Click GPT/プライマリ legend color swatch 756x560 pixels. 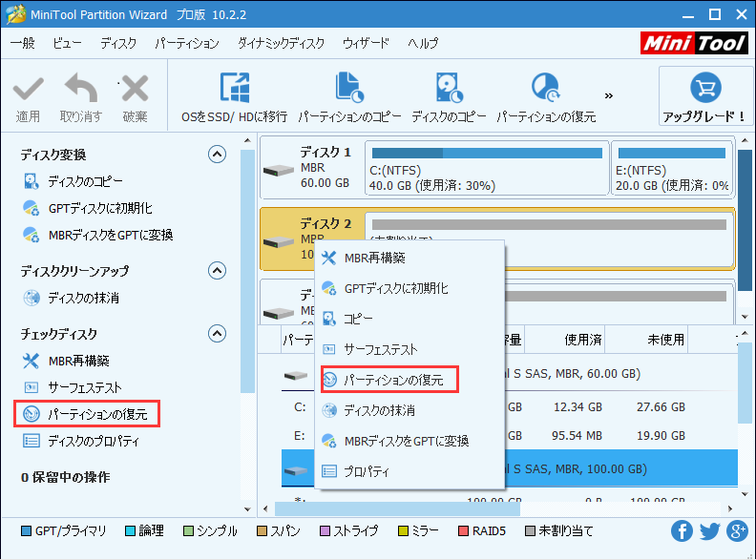click(x=26, y=531)
